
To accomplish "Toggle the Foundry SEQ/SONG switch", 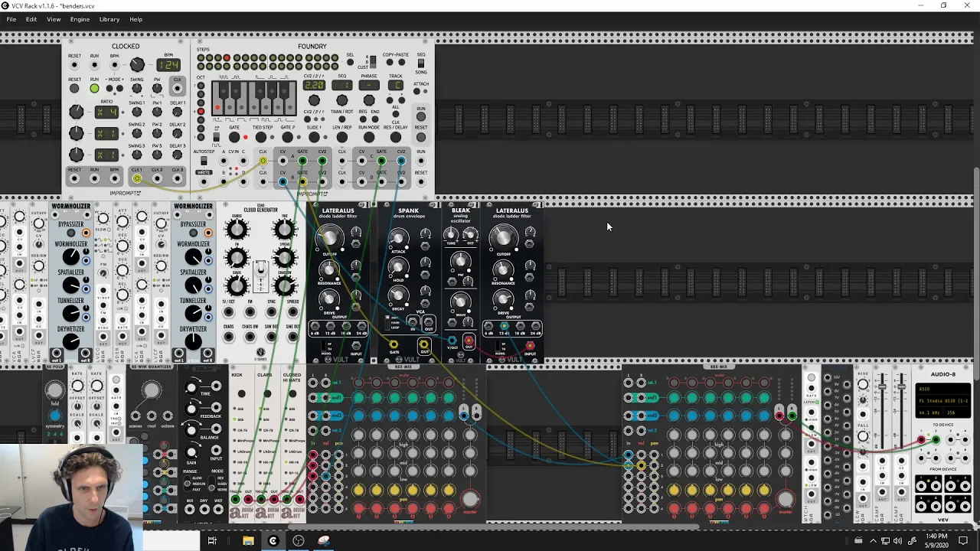I will [x=421, y=63].
